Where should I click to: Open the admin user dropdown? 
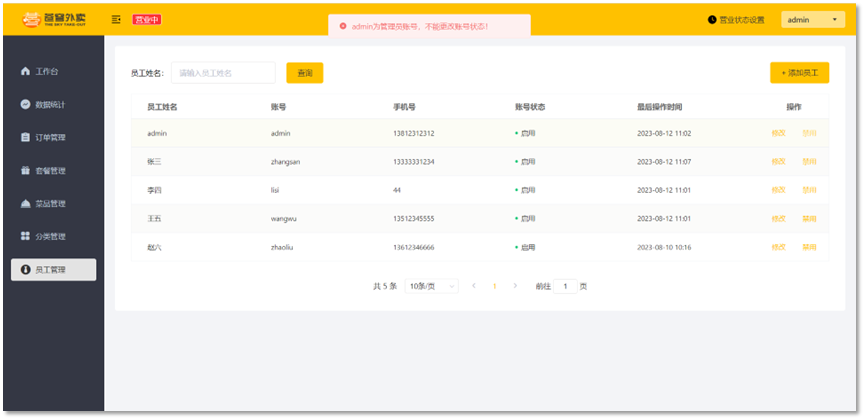pyautogui.click(x=812, y=20)
